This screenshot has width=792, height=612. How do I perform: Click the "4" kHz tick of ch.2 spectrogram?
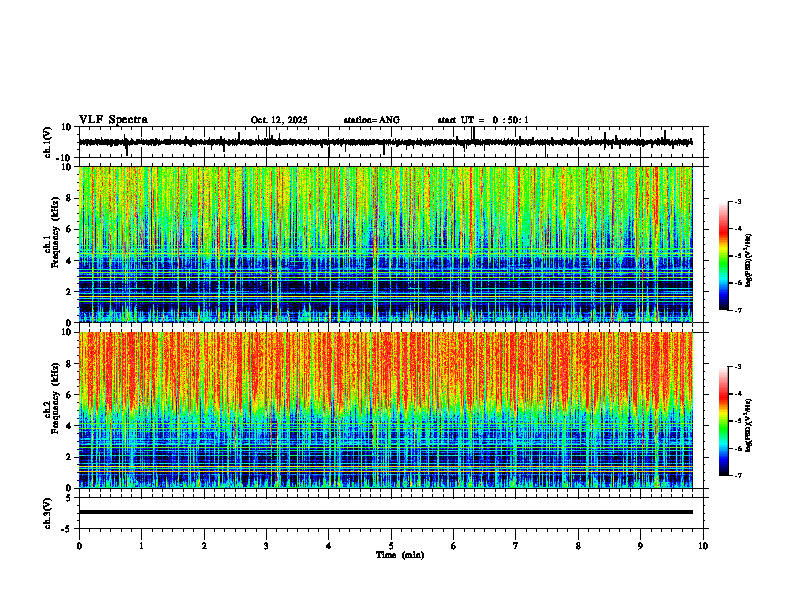point(69,426)
